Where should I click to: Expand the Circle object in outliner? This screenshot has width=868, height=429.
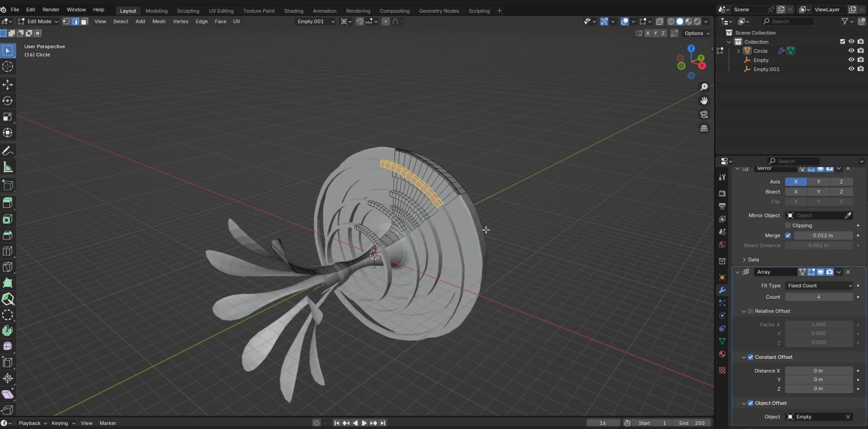738,51
